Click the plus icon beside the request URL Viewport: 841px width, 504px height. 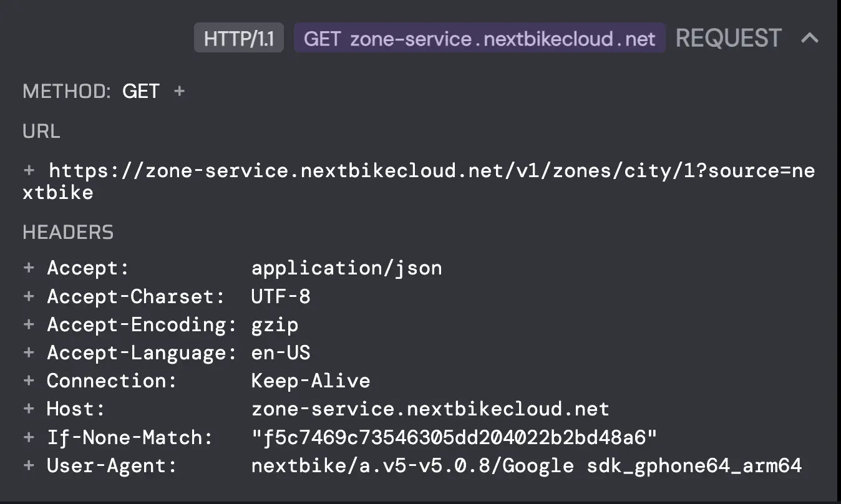tap(29, 170)
